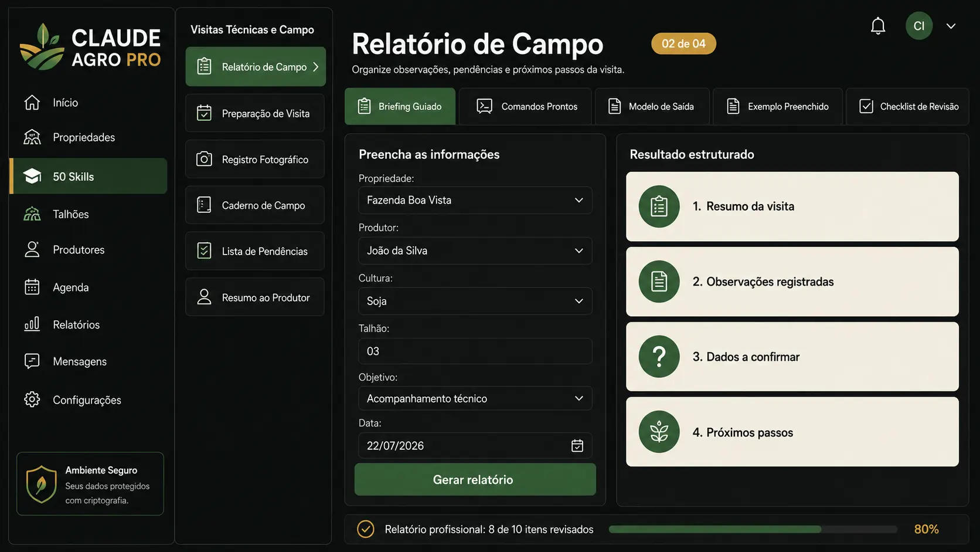
Task: Open the Propriedade dropdown Fazenda Boa Vista
Action: pyautogui.click(x=475, y=200)
